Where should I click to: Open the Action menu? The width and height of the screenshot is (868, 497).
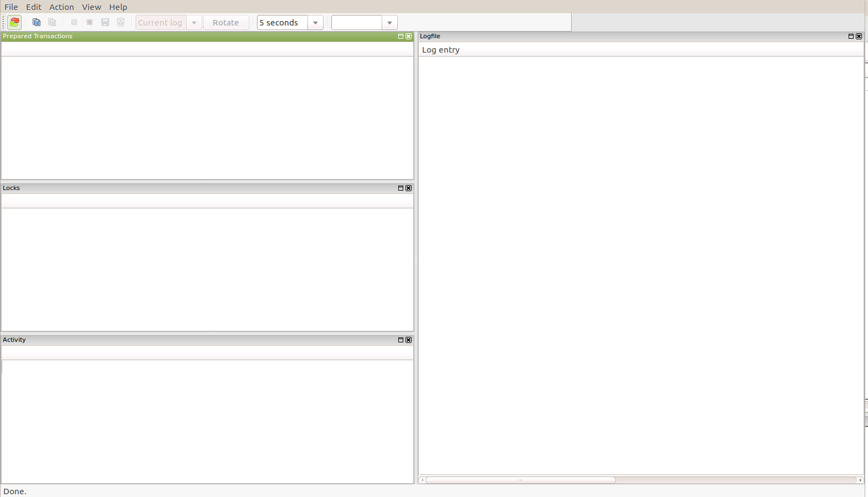click(x=61, y=7)
